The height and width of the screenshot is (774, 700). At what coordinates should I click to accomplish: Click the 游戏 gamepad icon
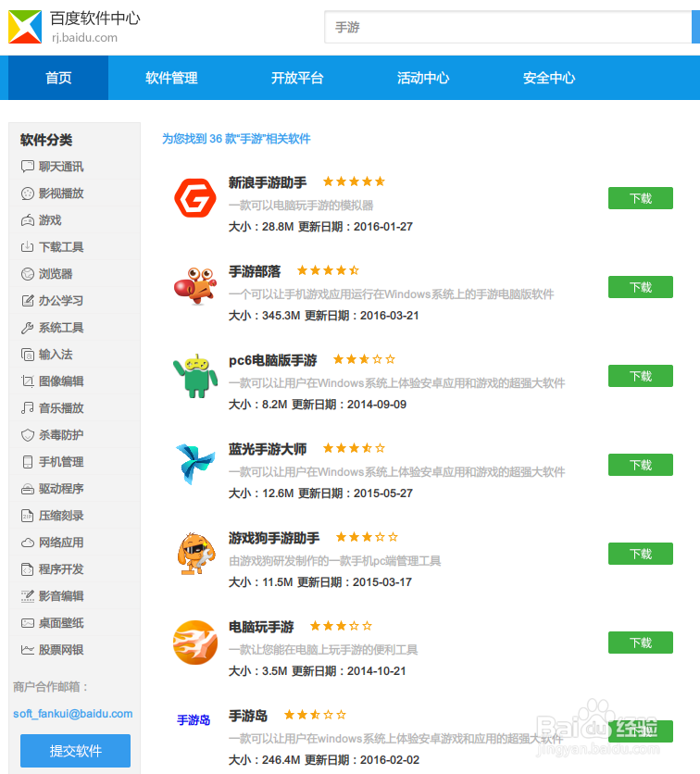click(x=28, y=220)
